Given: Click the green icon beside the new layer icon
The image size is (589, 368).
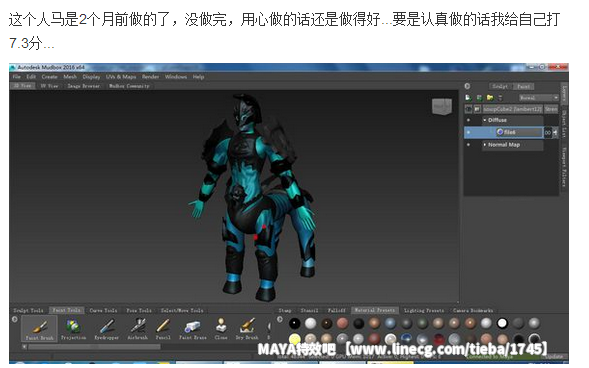Looking at the screenshot, I should [x=479, y=98].
